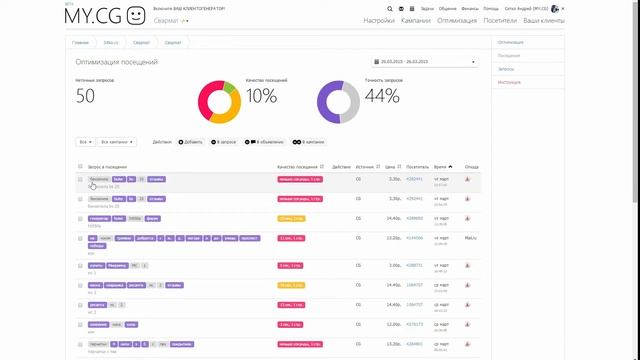The image size is (640, 360).
Task: Click the double circle icon on В кампании
Action: (297, 142)
